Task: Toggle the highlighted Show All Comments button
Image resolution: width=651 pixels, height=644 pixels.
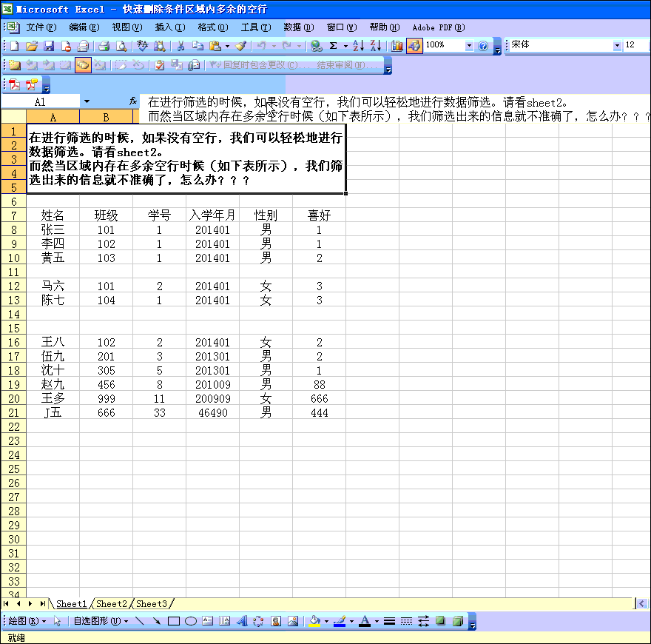Action: pos(83,65)
